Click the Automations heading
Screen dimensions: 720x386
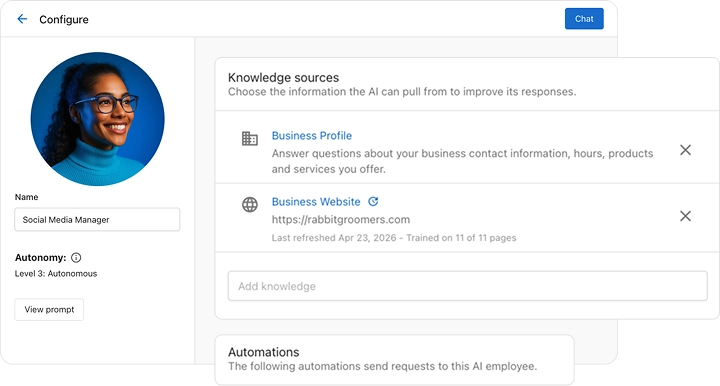coord(264,352)
